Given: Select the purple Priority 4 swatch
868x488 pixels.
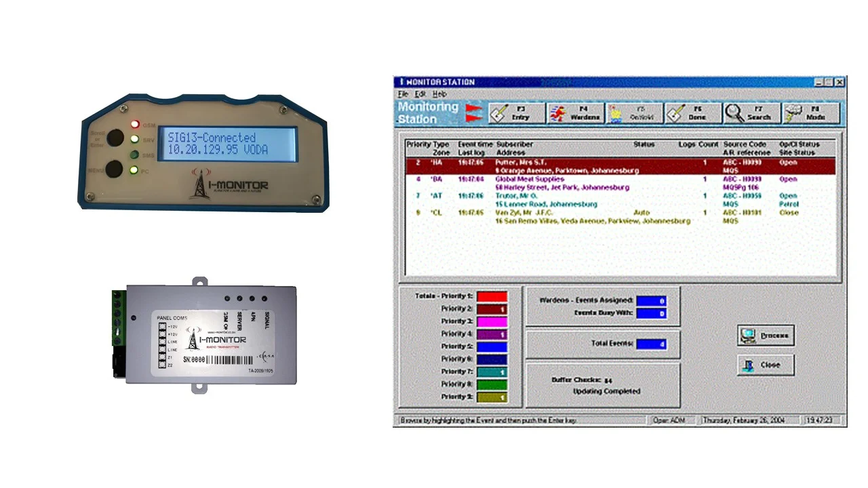Looking at the screenshot, I should (492, 334).
